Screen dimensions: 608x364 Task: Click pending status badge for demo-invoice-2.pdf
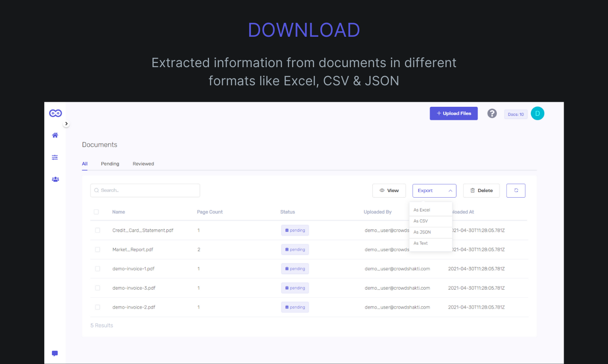(x=295, y=307)
